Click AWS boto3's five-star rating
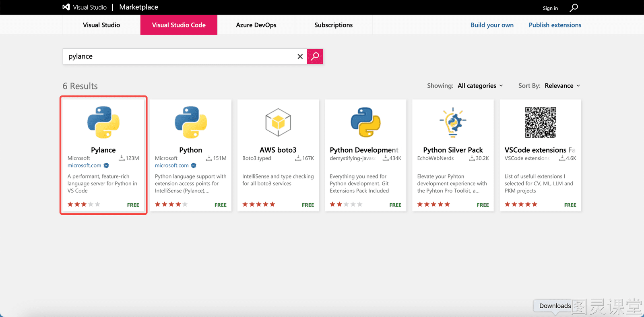This screenshot has height=317, width=644. pyautogui.click(x=259, y=205)
